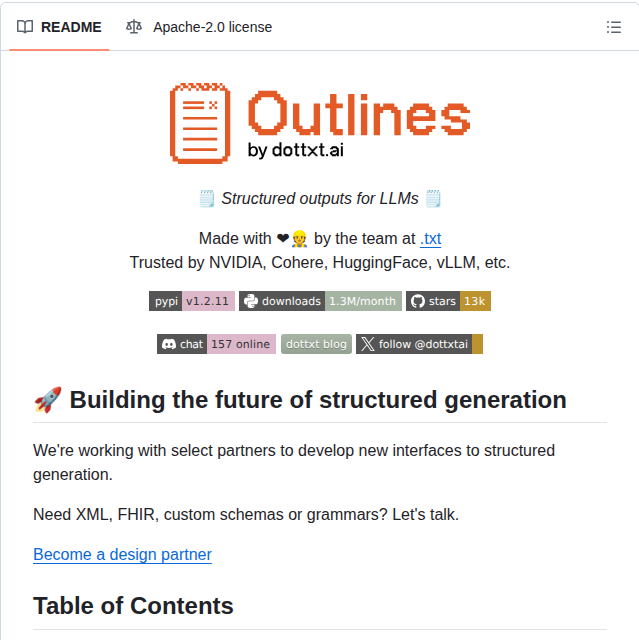
Task: Click the 1.3M/month downloads count
Action: pyautogui.click(x=363, y=301)
